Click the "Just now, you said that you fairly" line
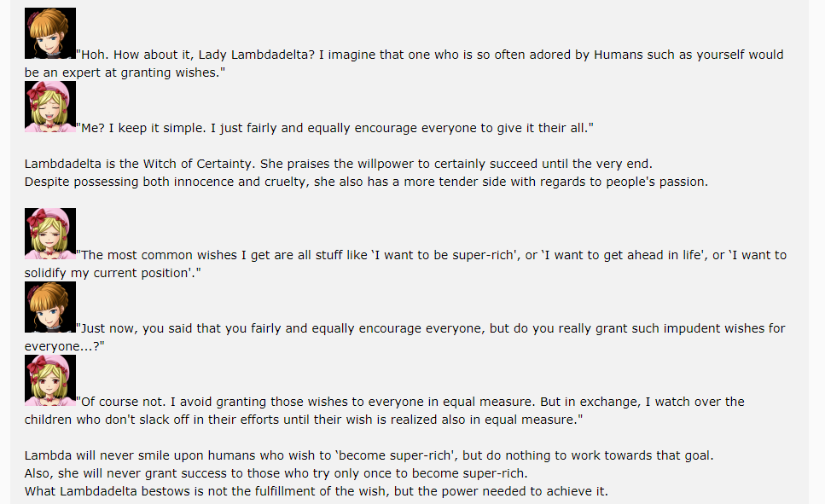This screenshot has height=504, width=825. click(x=430, y=328)
